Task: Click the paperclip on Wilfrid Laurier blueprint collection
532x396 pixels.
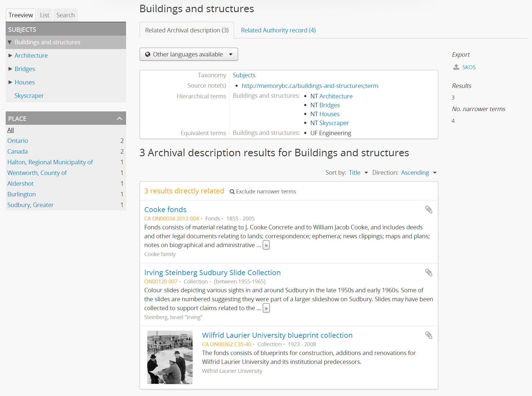Action: point(429,335)
